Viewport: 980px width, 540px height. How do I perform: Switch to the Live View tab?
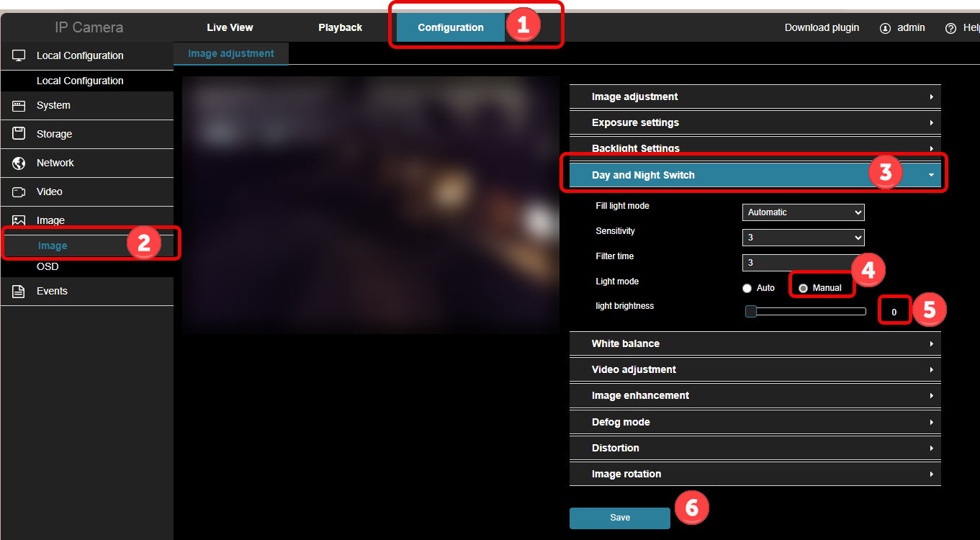pyautogui.click(x=230, y=27)
